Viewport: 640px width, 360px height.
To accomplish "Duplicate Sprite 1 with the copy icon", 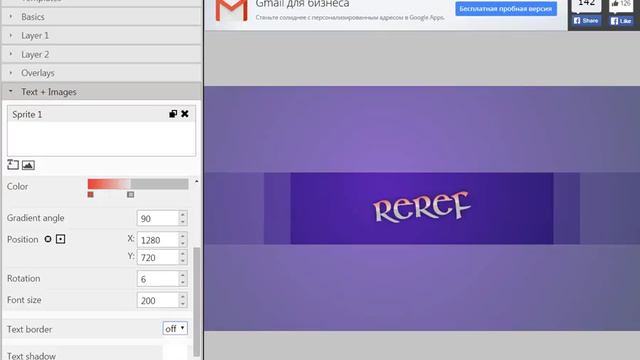I will 173,114.
